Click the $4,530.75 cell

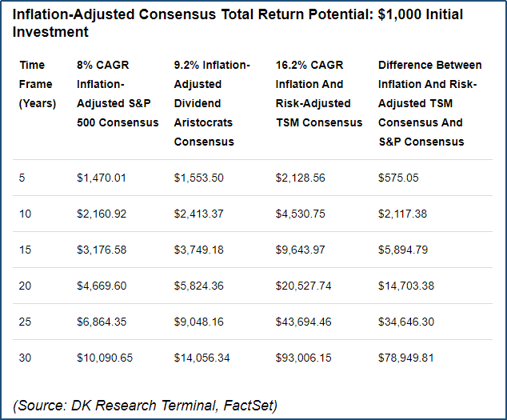[x=300, y=214]
